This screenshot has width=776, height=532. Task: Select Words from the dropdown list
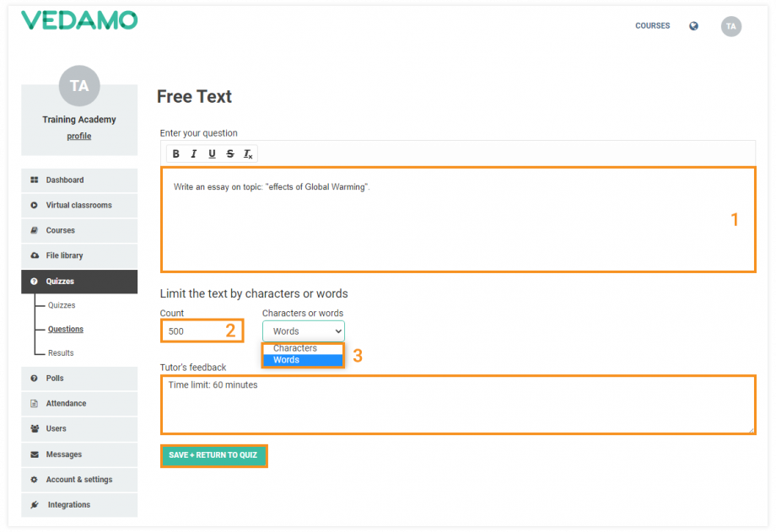click(286, 359)
